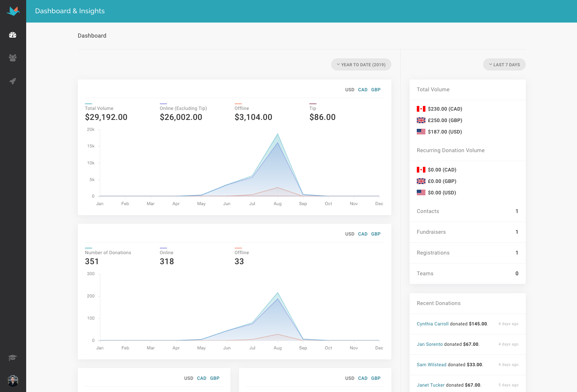Open the dashboard gauge icon in sidebar
Screen dimensions: 577x392
coord(13,35)
